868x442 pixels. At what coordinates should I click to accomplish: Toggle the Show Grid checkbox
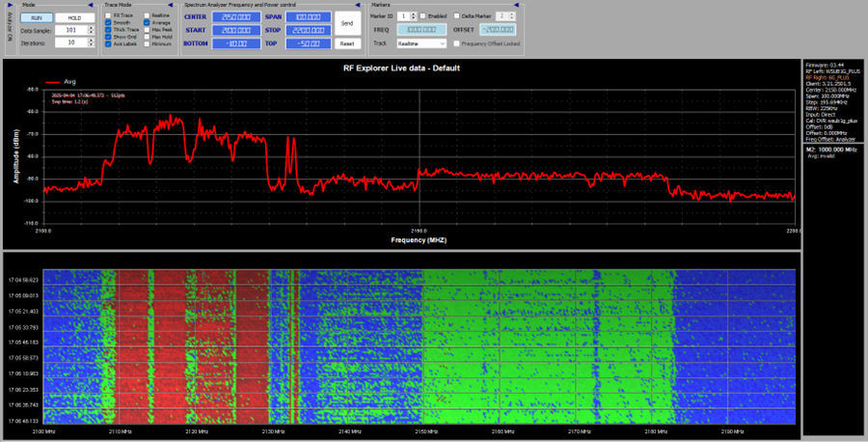point(108,37)
